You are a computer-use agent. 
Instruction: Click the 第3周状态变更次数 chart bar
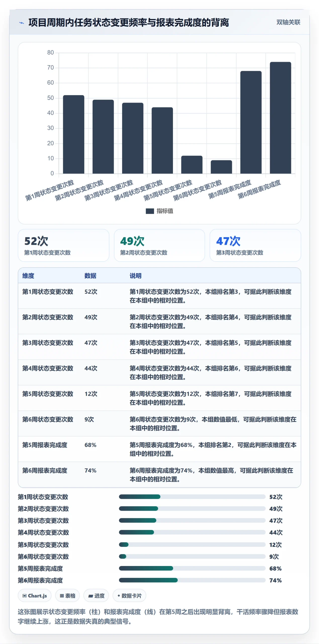click(133, 138)
